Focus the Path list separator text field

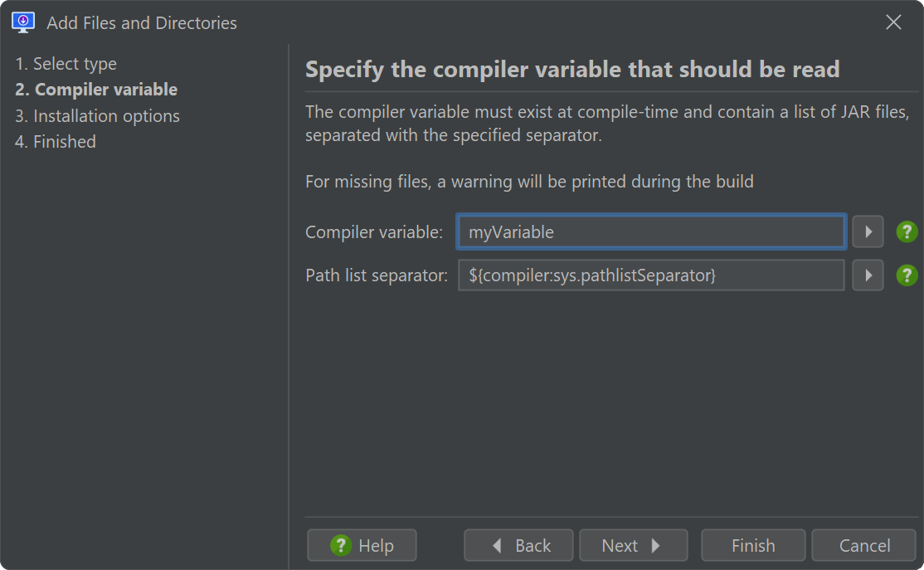[x=651, y=275]
